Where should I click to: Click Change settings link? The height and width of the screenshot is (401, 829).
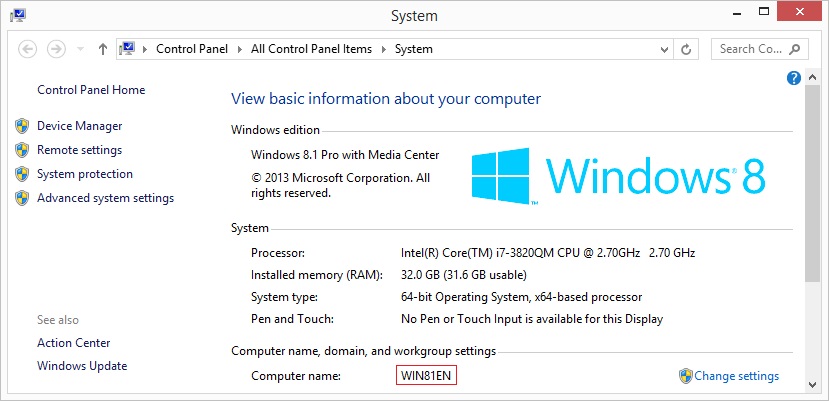[x=736, y=376]
